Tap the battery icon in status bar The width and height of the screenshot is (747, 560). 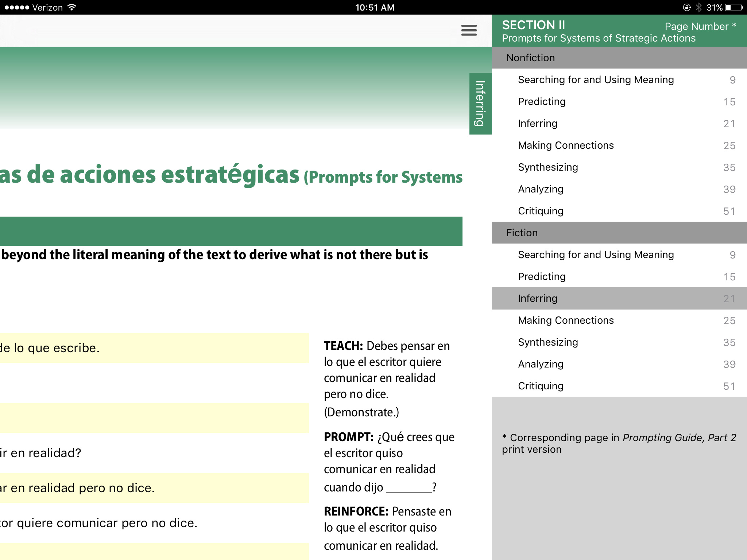tap(734, 7)
